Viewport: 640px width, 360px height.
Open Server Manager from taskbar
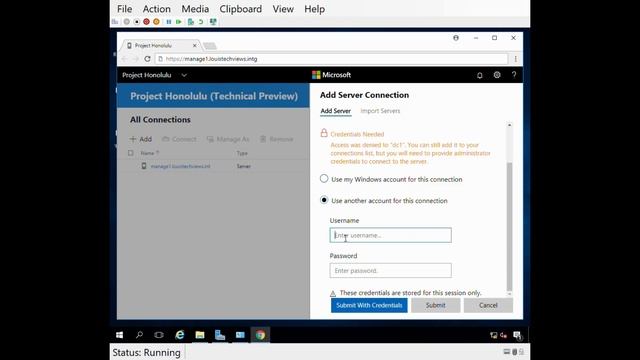220,335
